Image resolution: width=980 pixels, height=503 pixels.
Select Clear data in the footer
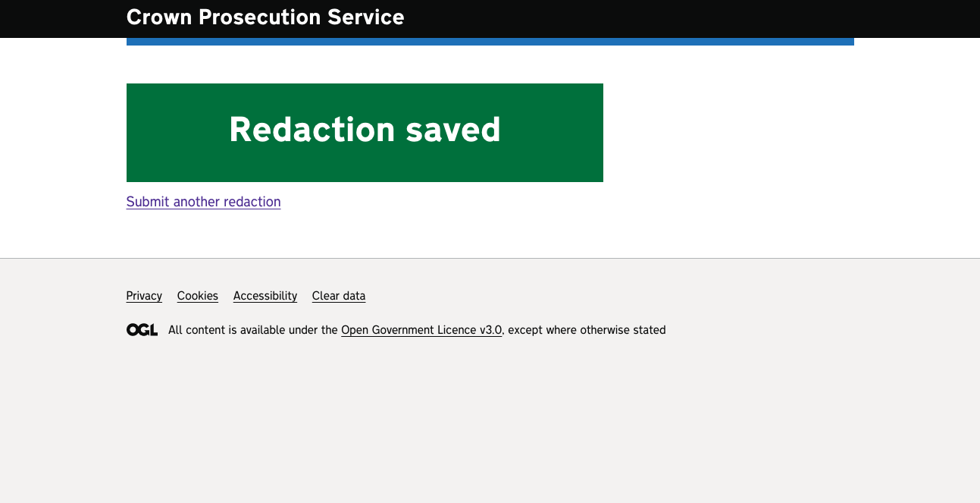click(x=338, y=296)
